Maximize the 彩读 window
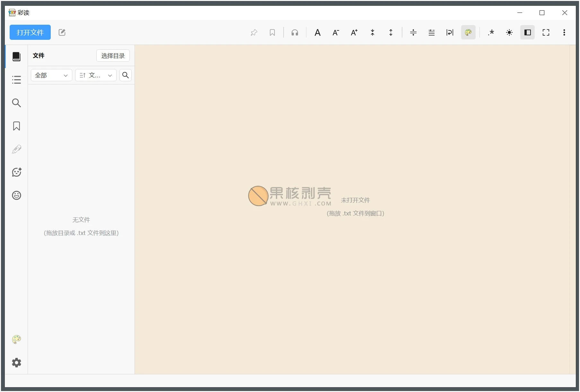This screenshot has height=392, width=580. pos(542,13)
